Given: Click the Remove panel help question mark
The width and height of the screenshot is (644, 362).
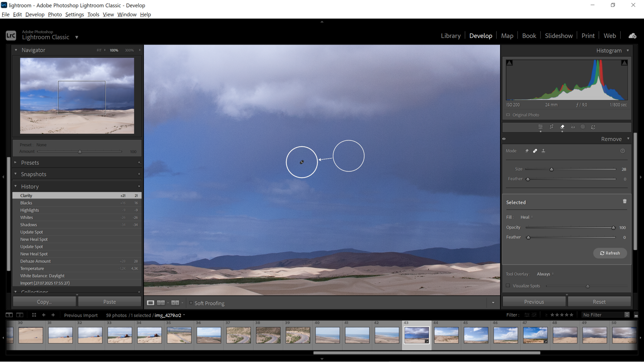Looking at the screenshot, I should [x=623, y=151].
